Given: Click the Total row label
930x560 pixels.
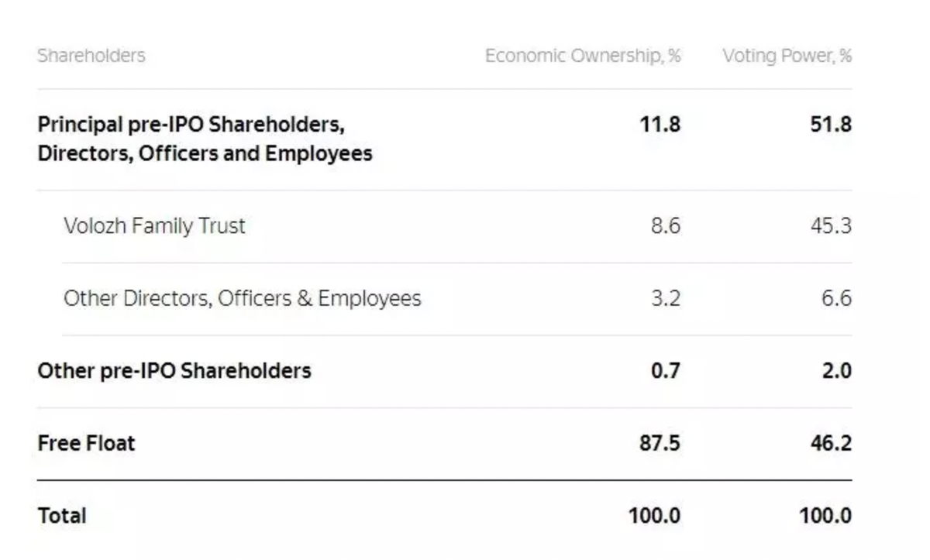Looking at the screenshot, I should [62, 516].
